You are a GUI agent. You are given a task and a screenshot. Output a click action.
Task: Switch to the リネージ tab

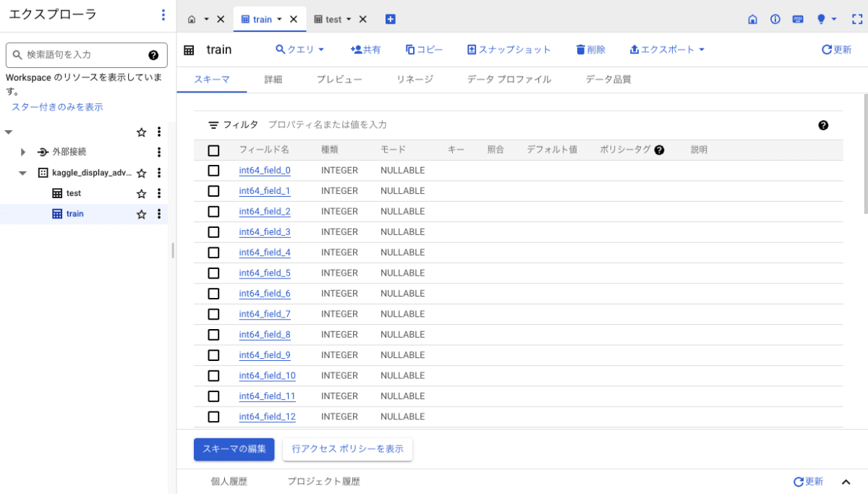click(414, 80)
